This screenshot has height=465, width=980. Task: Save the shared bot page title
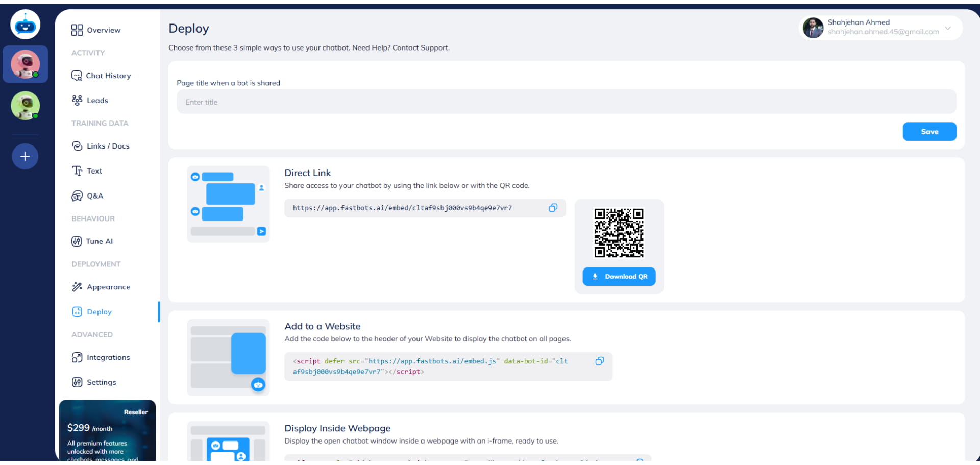(929, 131)
